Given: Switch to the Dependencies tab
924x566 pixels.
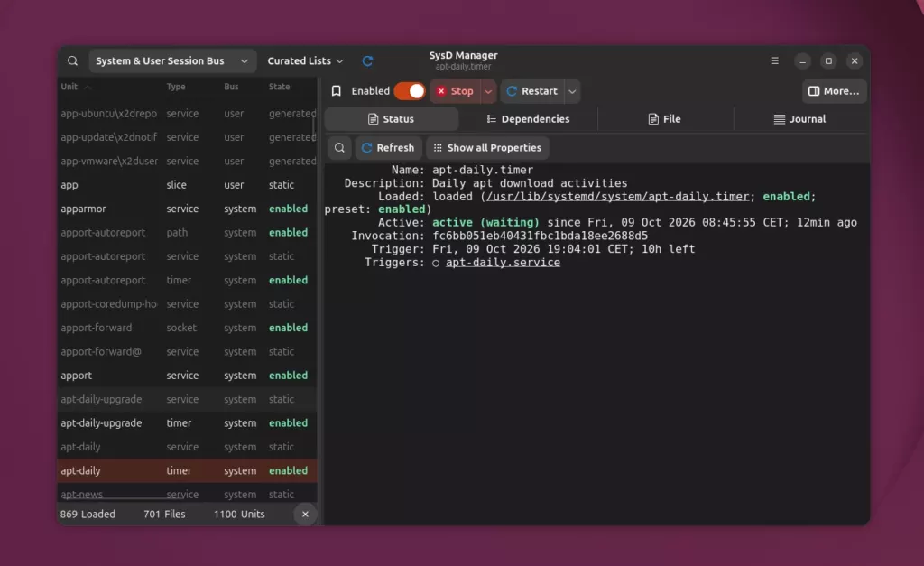Looking at the screenshot, I should pyautogui.click(x=529, y=119).
